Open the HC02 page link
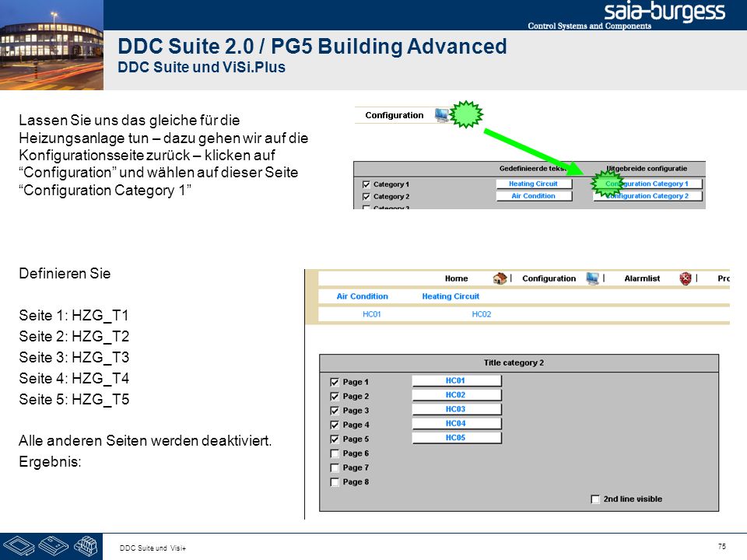 [481, 314]
